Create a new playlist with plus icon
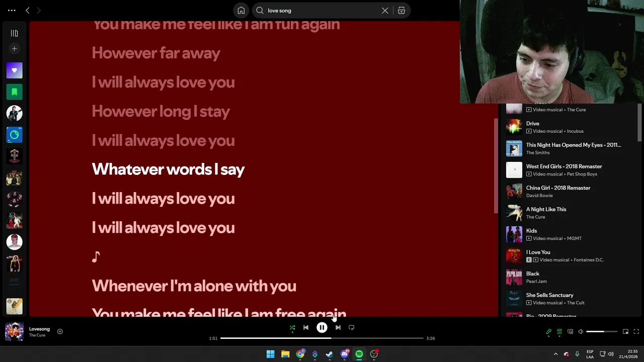644x362 pixels. (x=14, y=49)
